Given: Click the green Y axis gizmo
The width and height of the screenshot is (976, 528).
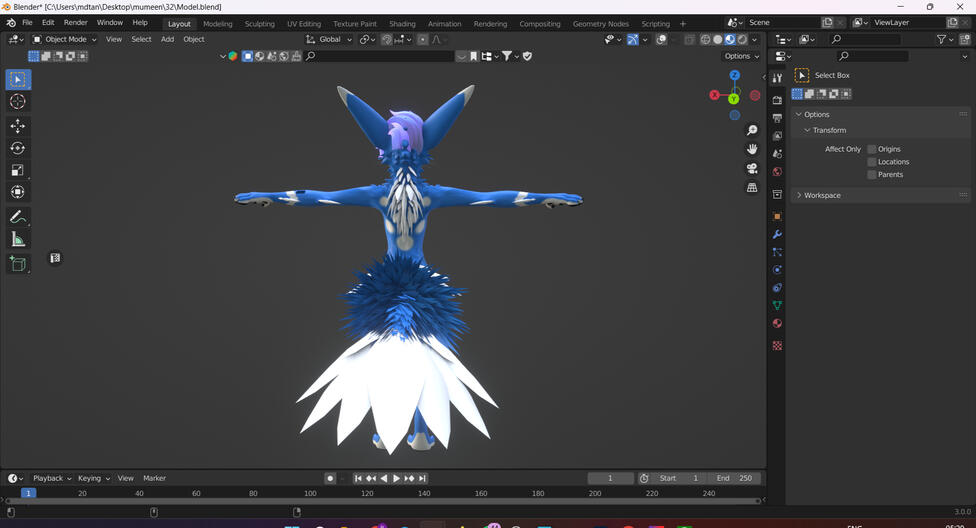Looking at the screenshot, I should coord(734,99).
